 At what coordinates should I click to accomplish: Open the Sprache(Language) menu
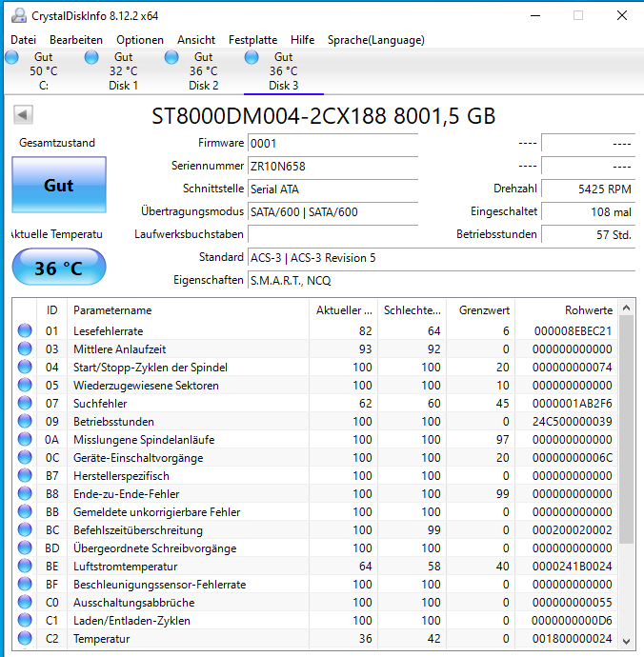tap(375, 40)
